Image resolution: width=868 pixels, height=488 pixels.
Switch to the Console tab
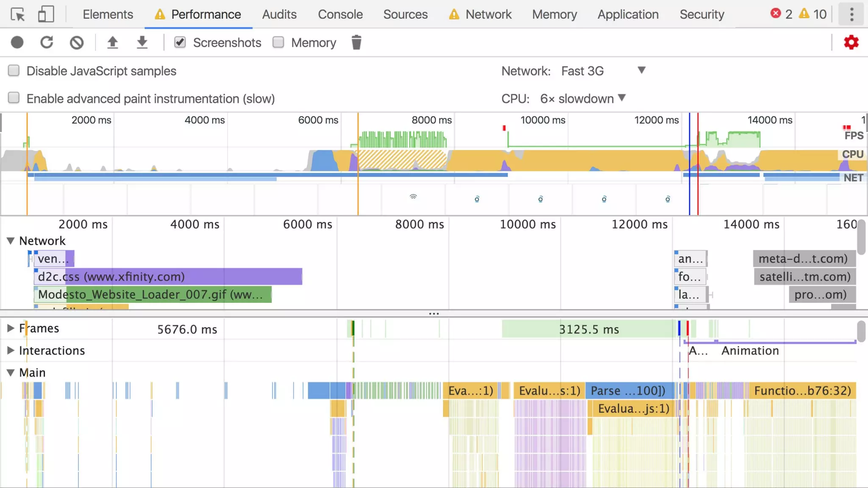point(340,14)
